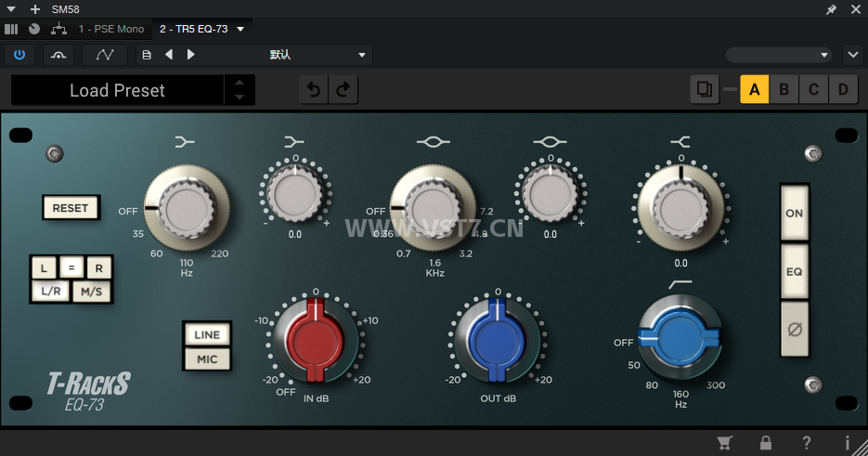
Task: Click the = link channels button
Action: [71, 267]
